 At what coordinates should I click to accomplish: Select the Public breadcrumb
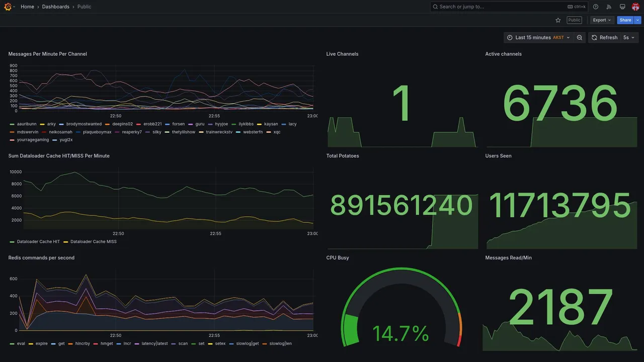click(85, 7)
